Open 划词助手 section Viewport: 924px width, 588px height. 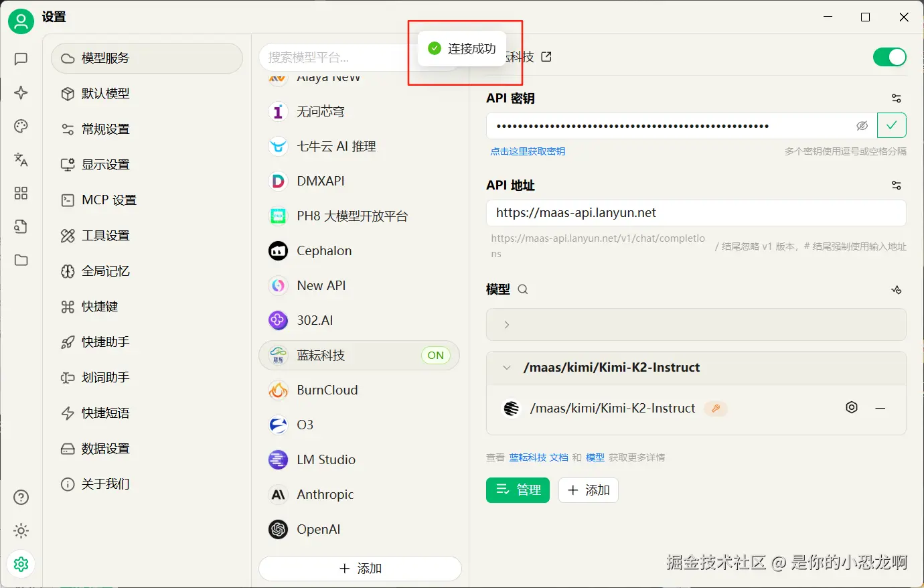coord(147,378)
